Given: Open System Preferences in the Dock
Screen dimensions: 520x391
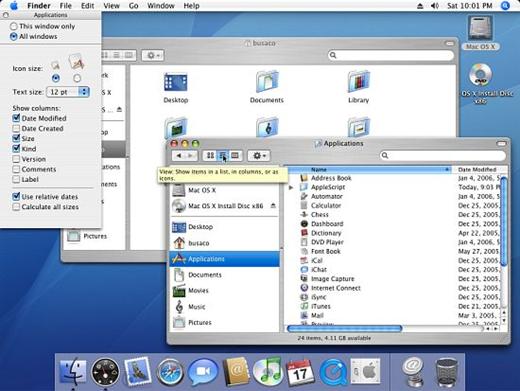Looking at the screenshot, I should click(366, 371).
